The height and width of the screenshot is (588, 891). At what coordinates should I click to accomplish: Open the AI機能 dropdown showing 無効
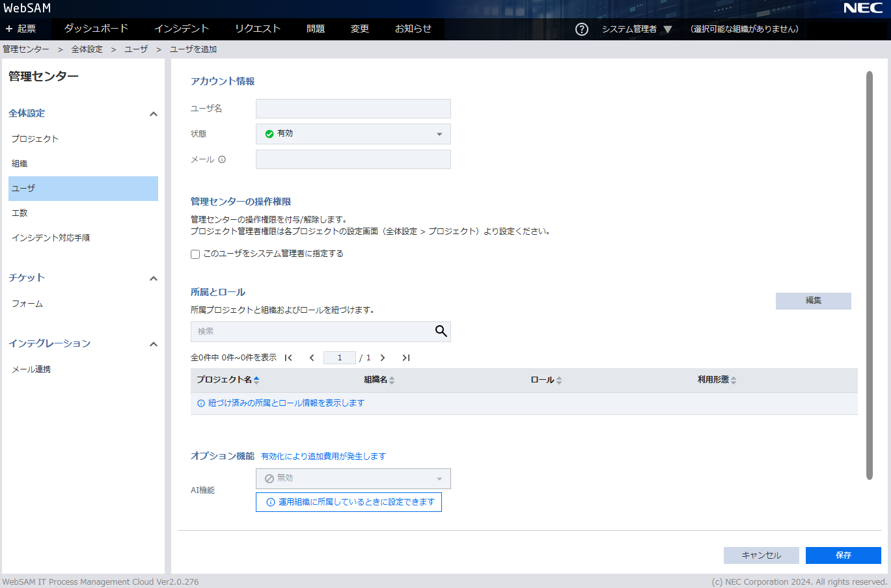353,479
